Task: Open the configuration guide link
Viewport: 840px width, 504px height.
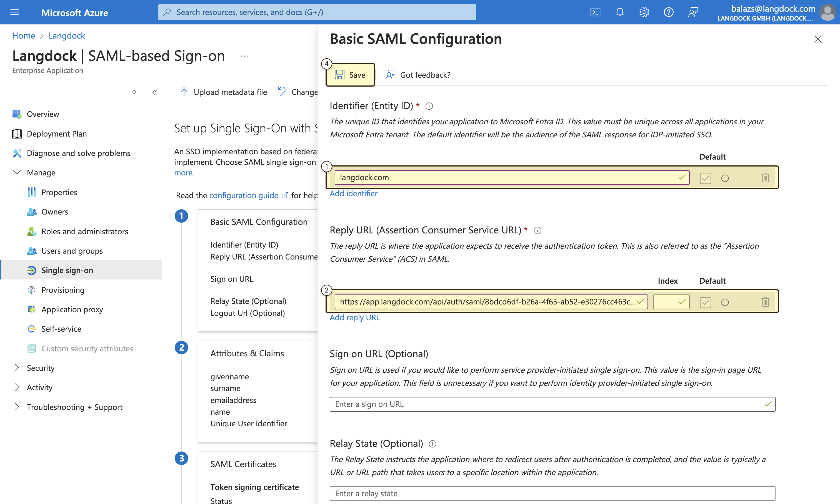Action: click(x=249, y=196)
